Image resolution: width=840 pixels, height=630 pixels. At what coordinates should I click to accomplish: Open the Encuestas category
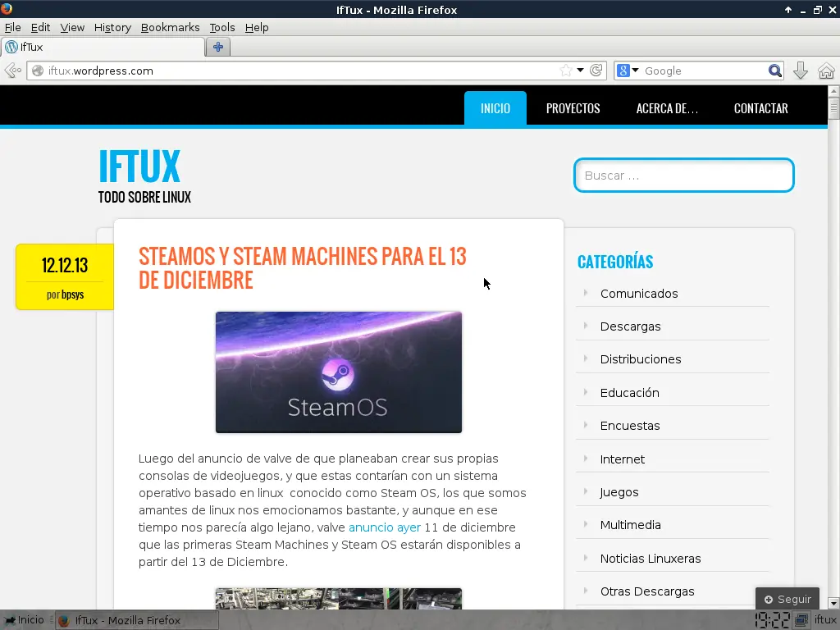click(x=630, y=426)
